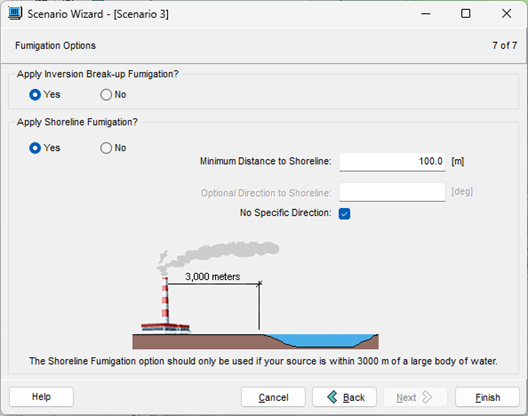Open the Help button
The width and height of the screenshot is (528, 416).
[x=41, y=397]
